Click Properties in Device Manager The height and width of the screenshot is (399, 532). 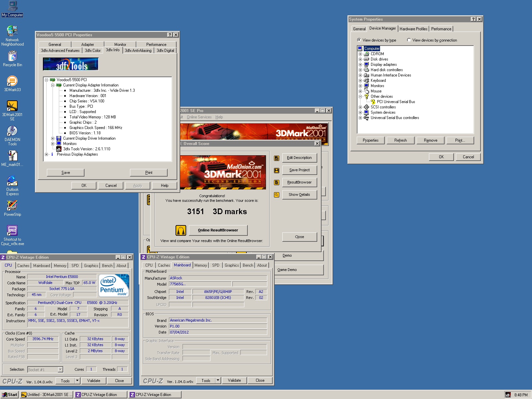(x=371, y=140)
